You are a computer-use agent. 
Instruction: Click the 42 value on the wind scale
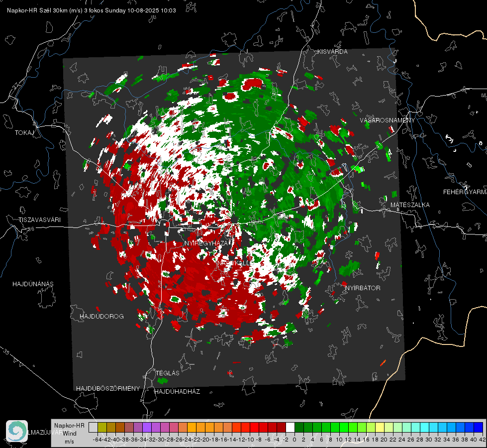click(x=483, y=440)
